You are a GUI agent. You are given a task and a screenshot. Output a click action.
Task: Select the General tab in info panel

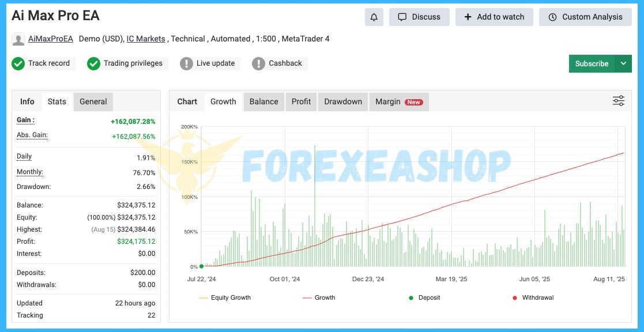coord(93,101)
